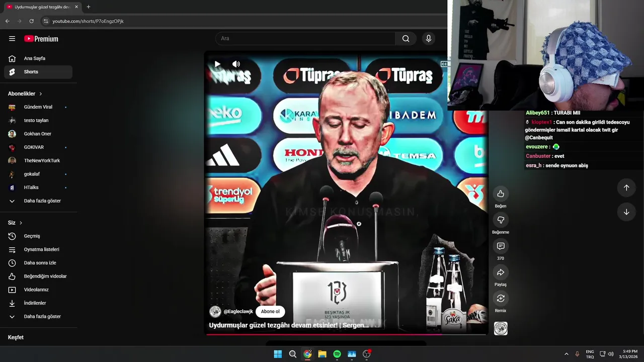This screenshot has width=644, height=362.
Task: Open Daha sonra izle list
Action: 38,263
